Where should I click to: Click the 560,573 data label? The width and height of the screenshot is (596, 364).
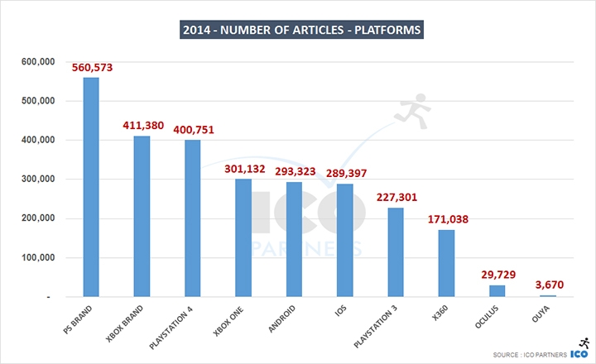point(91,66)
